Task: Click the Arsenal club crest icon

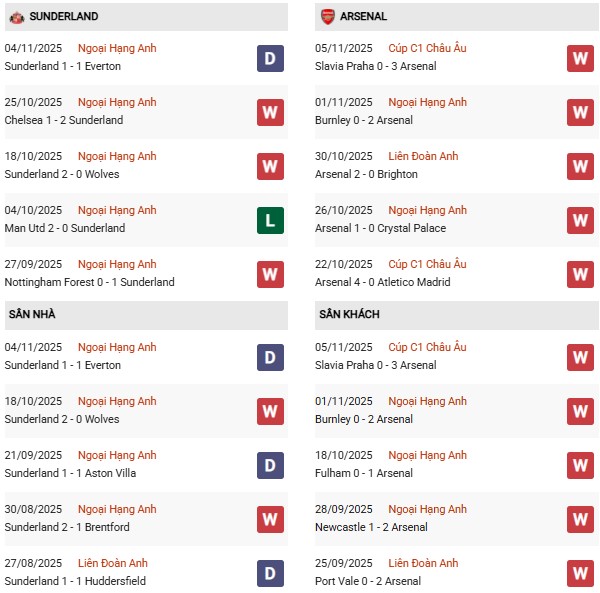Action: (327, 17)
